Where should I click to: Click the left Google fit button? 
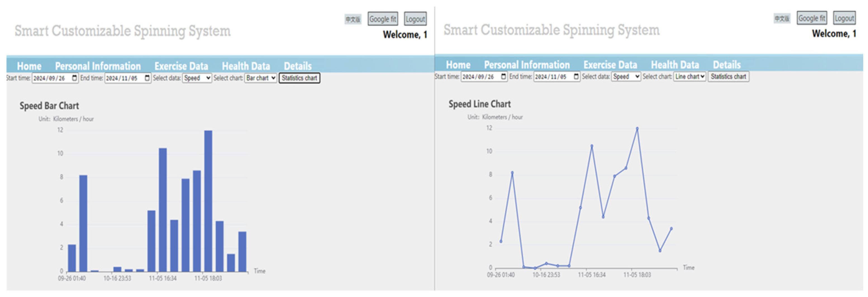point(382,19)
